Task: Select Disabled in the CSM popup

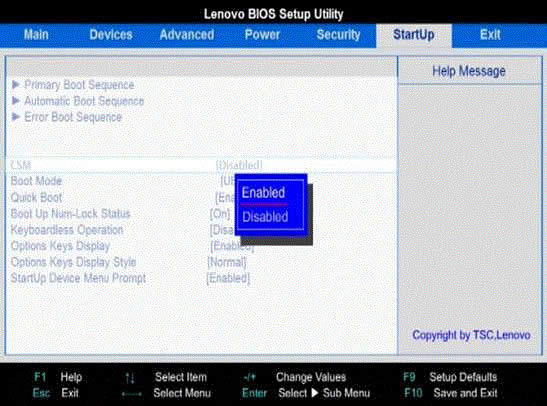Action: tap(265, 217)
